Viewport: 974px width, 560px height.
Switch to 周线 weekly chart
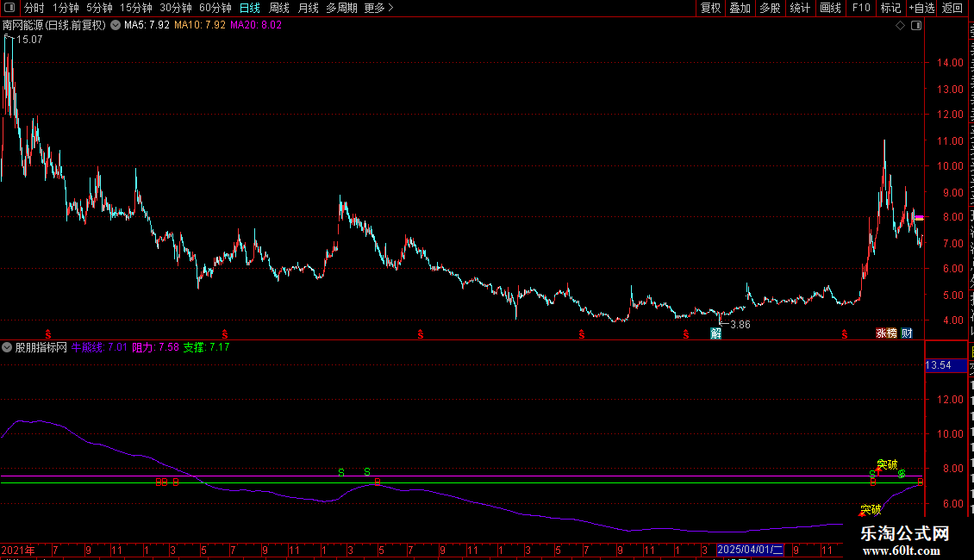click(x=279, y=8)
